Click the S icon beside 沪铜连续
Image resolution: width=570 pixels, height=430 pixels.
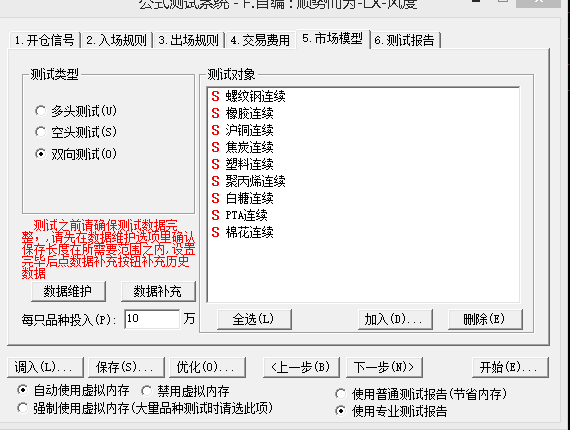pos(216,130)
